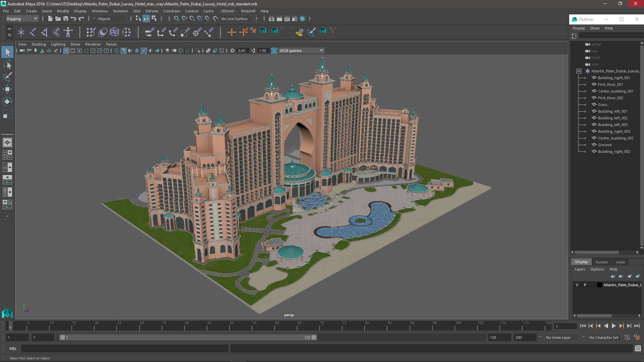Click the MEL command line input
This screenshot has width=644, height=362.
coord(125,349)
